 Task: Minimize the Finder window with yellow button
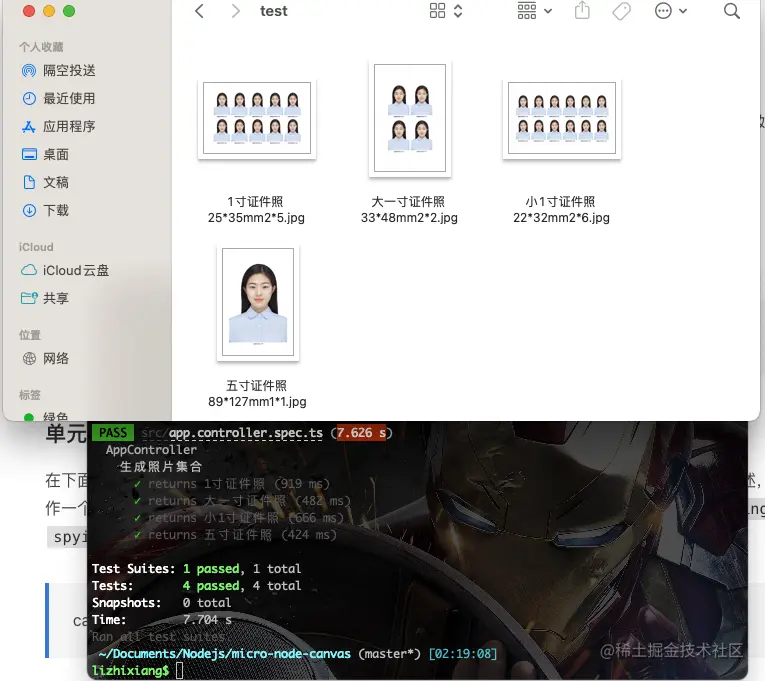[49, 11]
